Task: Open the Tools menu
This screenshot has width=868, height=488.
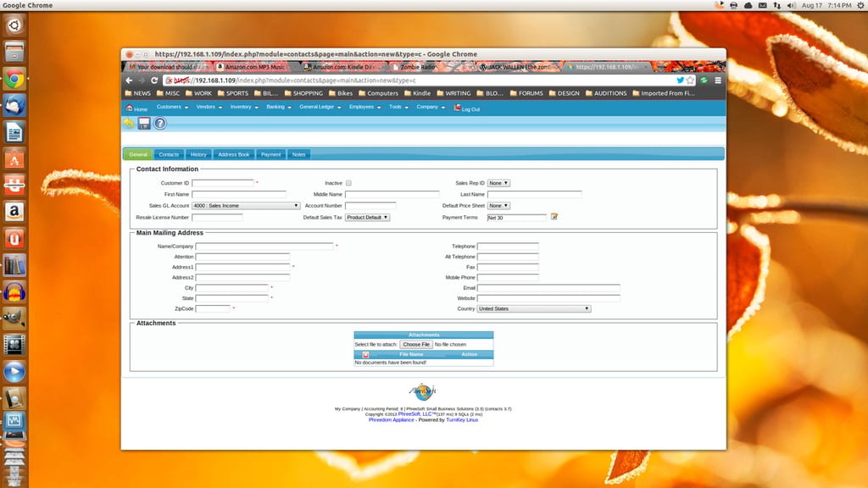Action: (398, 107)
